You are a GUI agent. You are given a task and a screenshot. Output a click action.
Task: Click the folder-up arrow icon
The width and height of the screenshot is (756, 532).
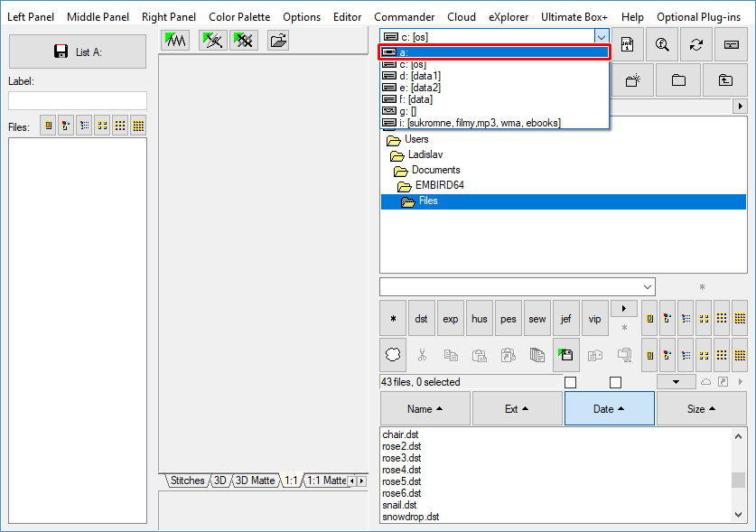[x=725, y=80]
